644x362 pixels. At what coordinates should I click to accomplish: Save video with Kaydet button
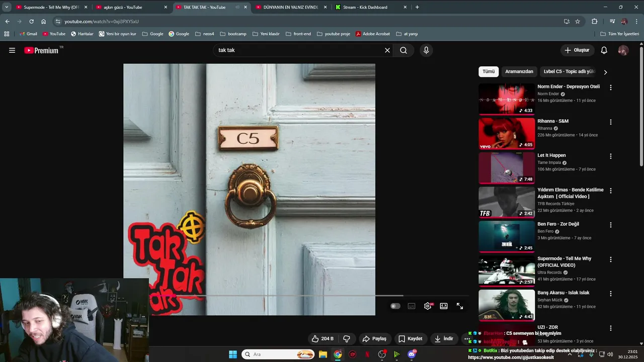(x=411, y=339)
